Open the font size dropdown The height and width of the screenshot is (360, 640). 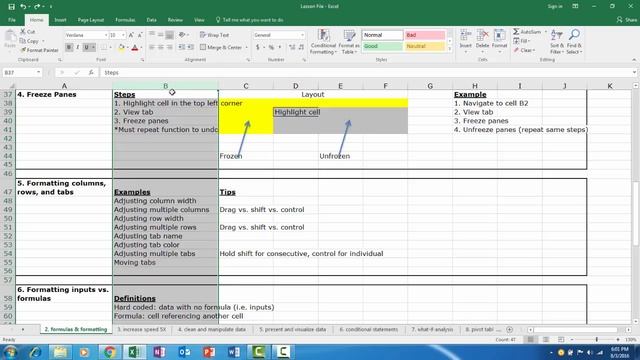point(123,35)
